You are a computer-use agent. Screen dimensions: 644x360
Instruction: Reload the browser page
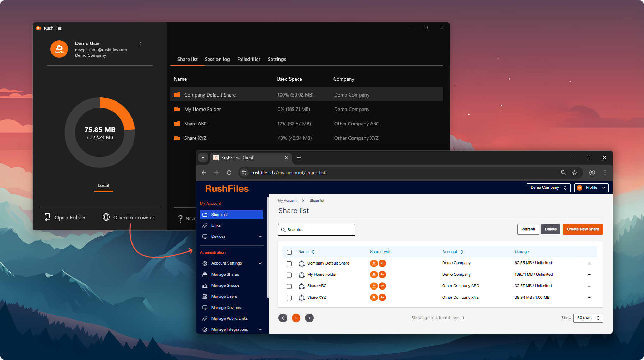pos(229,173)
